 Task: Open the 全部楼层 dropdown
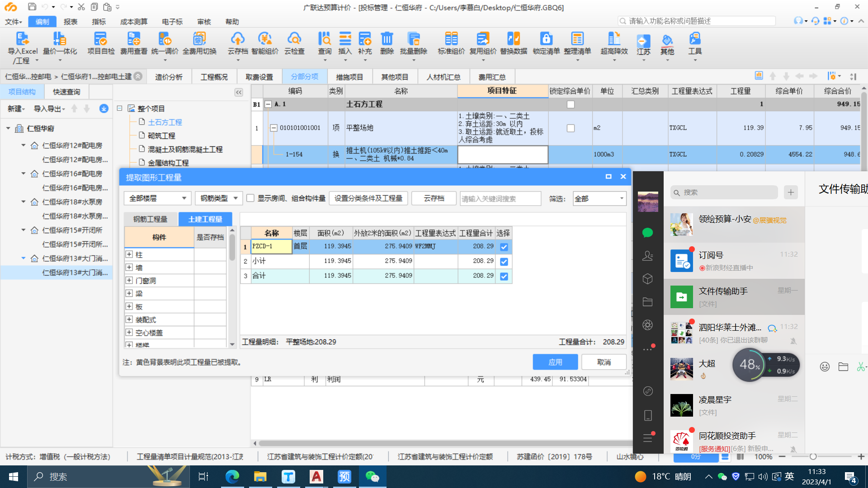pos(157,198)
